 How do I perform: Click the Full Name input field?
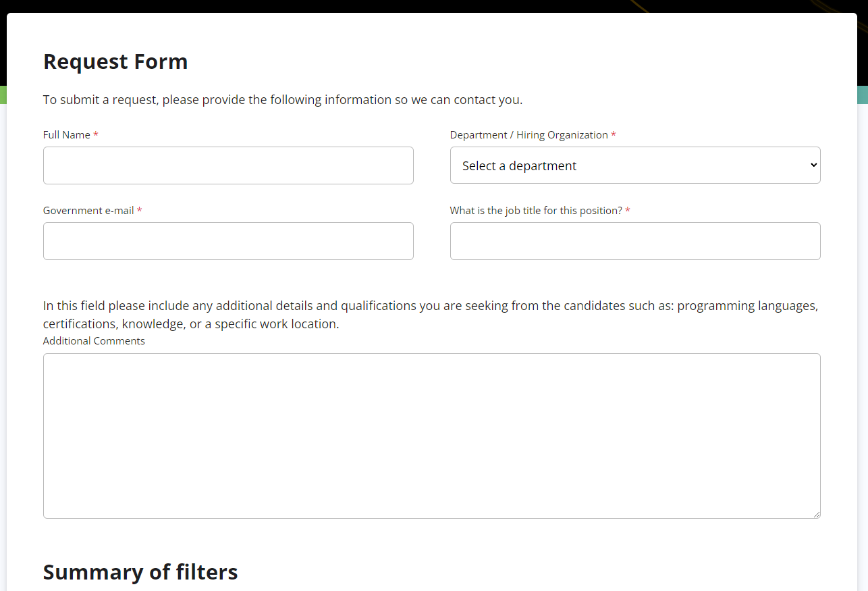[228, 165]
